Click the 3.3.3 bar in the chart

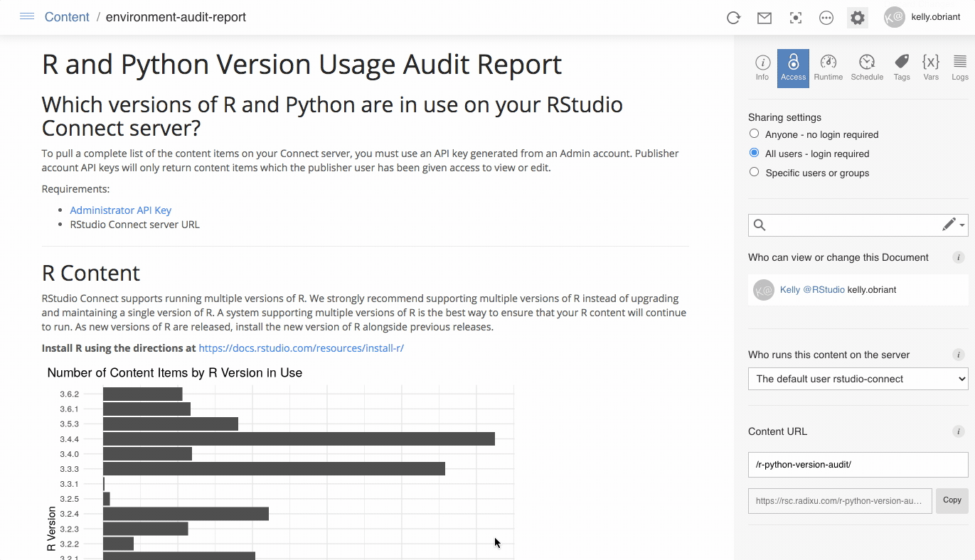point(274,469)
